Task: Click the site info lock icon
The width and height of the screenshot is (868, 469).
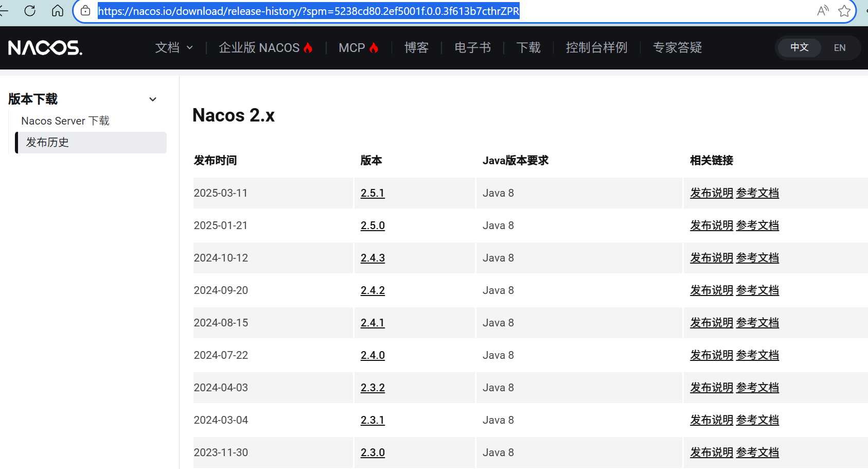Action: click(85, 11)
